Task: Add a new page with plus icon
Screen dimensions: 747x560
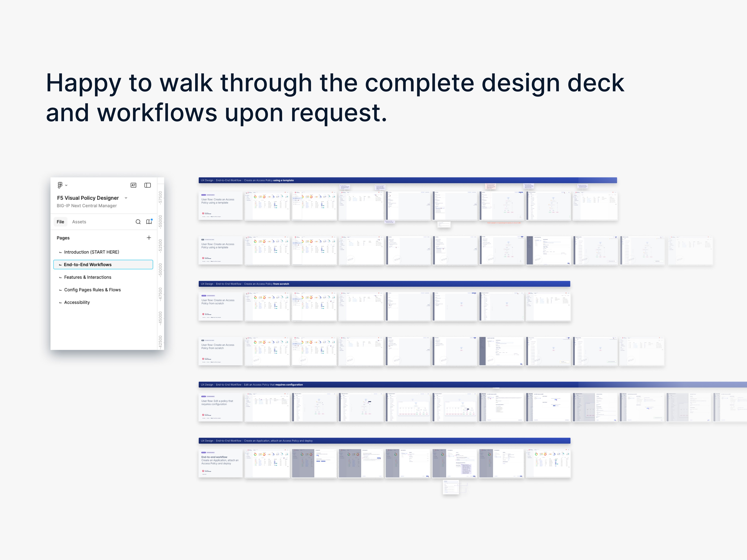Action: (x=149, y=238)
